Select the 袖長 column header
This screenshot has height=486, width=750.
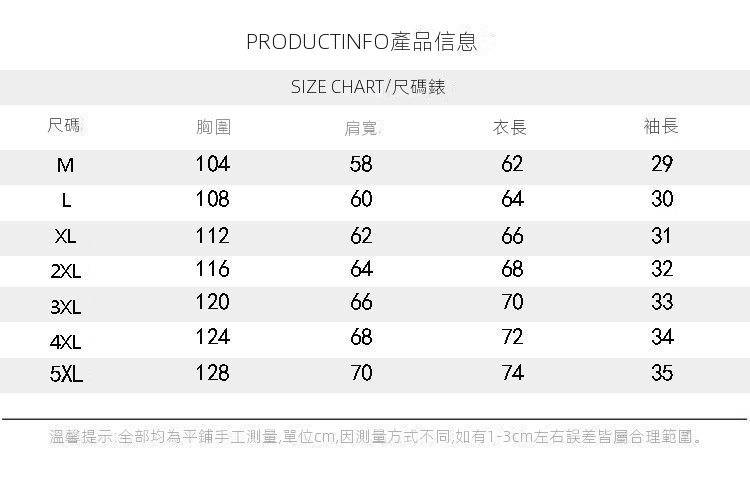(661, 126)
